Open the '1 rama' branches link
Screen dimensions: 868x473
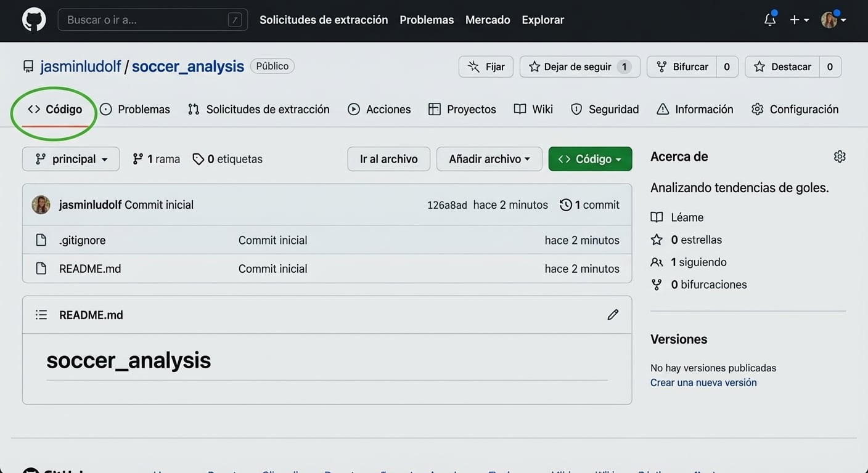click(x=157, y=159)
